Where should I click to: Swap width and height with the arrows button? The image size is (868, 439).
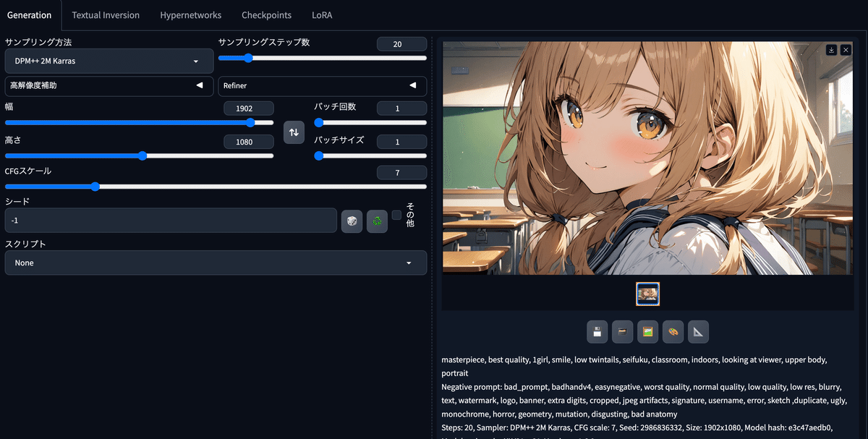pos(294,132)
